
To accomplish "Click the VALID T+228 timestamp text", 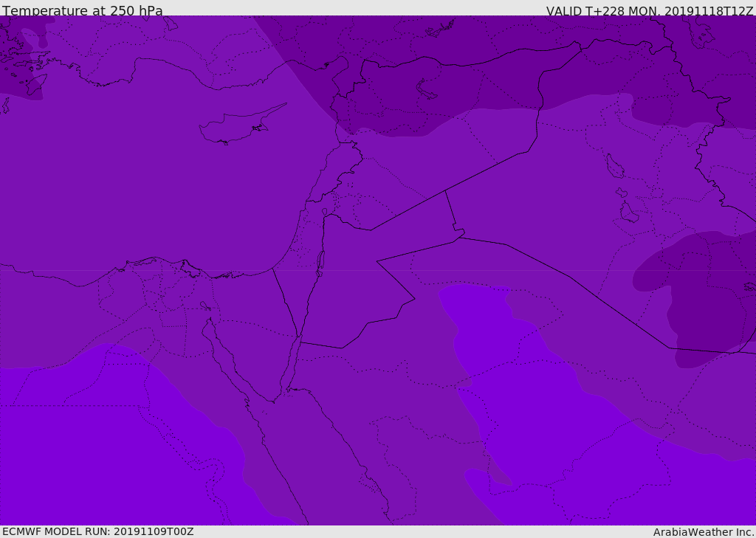I will pos(649,11).
